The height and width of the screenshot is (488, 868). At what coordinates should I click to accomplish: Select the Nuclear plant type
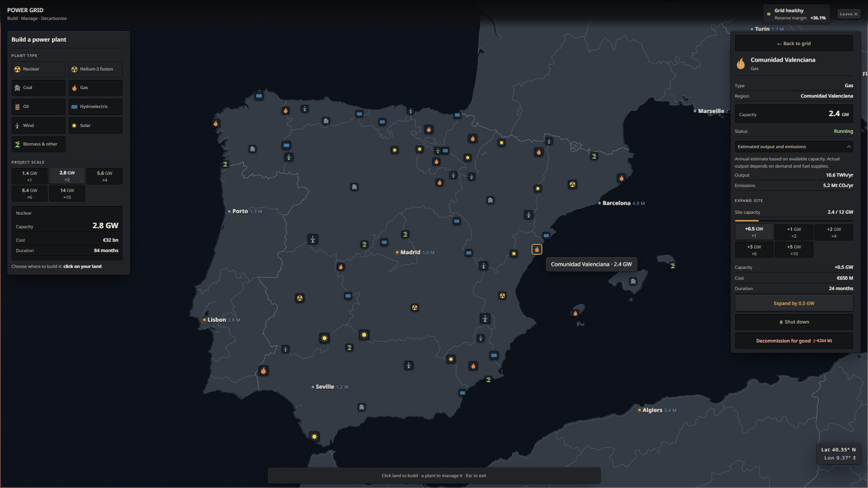pos(38,69)
